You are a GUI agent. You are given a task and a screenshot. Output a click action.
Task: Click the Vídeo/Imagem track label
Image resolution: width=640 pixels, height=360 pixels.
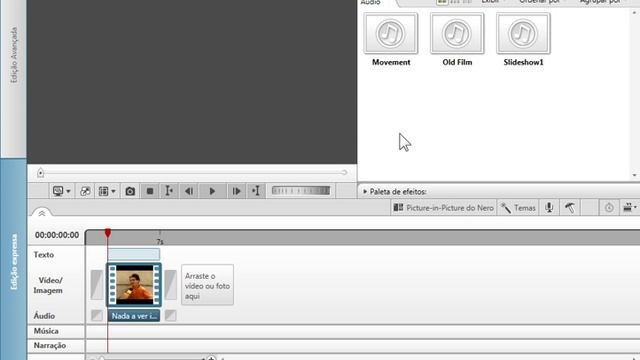48,285
